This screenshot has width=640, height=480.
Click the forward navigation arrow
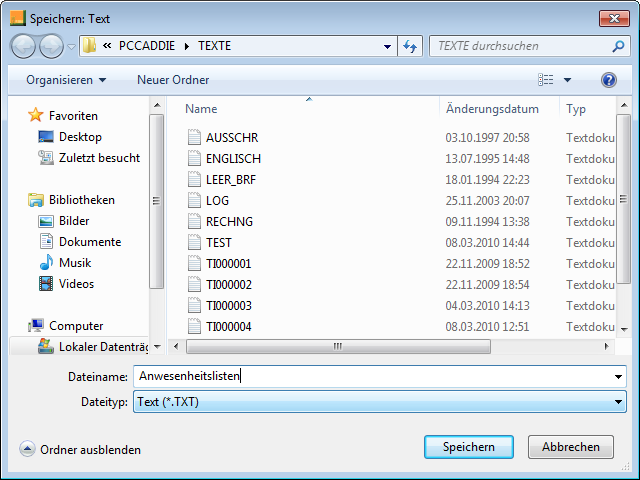51,46
